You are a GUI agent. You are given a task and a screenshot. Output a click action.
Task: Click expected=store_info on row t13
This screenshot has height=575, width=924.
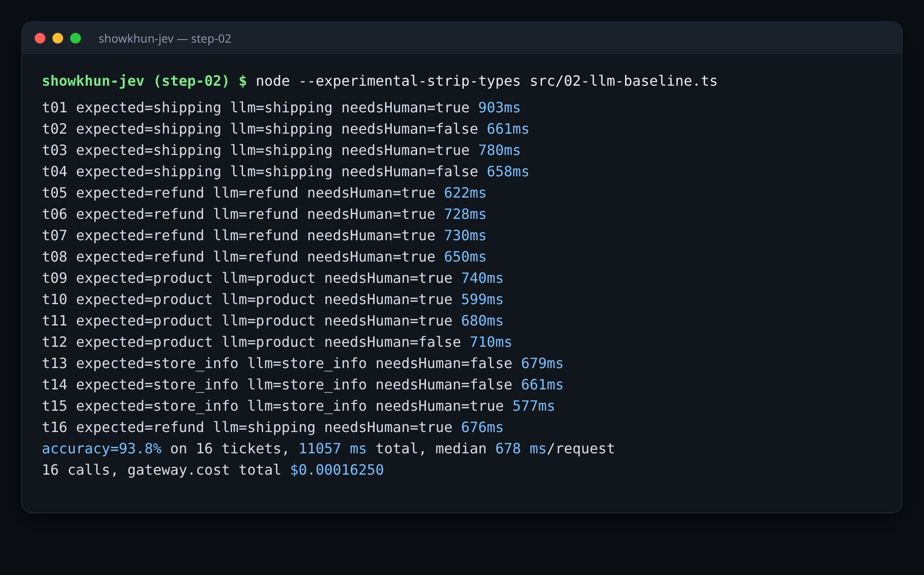pos(157,363)
